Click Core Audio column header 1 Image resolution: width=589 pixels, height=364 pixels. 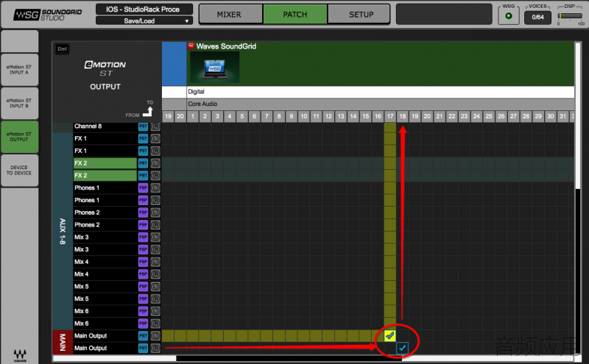pyautogui.click(x=193, y=116)
